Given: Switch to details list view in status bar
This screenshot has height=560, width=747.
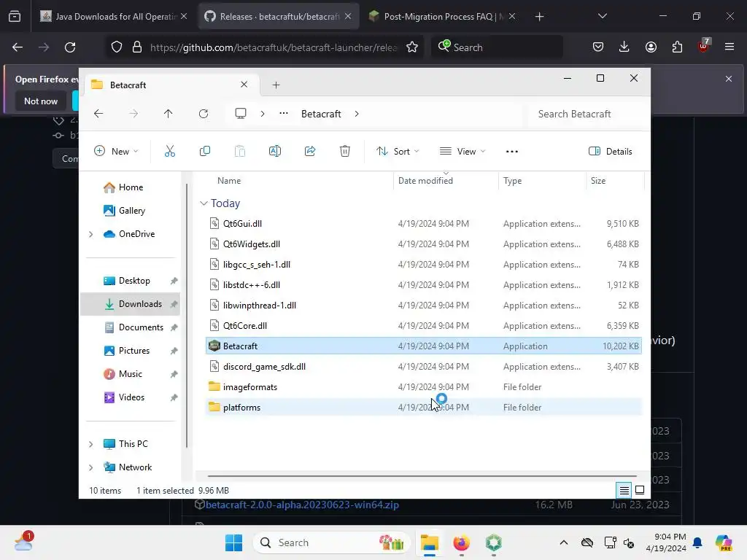Looking at the screenshot, I should click(624, 490).
